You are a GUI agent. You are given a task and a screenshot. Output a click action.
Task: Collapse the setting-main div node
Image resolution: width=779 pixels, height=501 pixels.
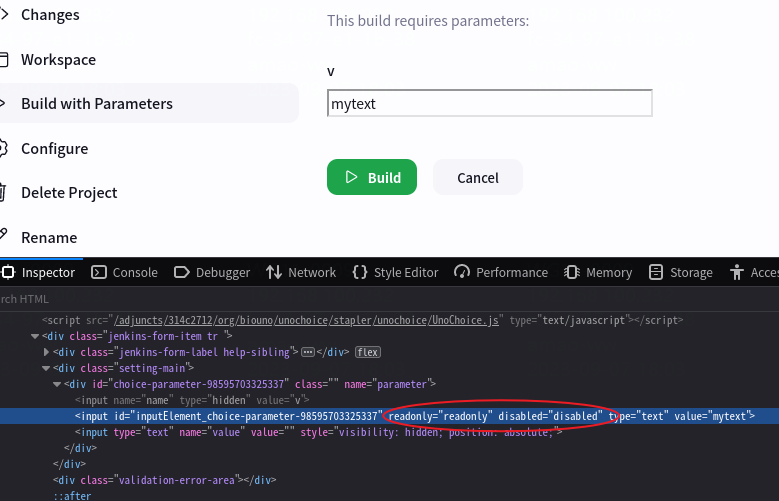pos(46,368)
